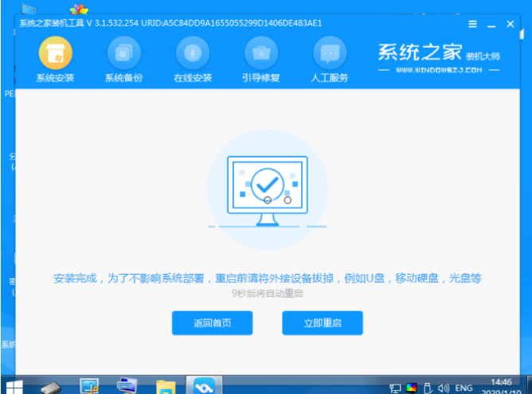Open the 在线安装 download icon
This screenshot has height=394, width=532.
pyautogui.click(x=193, y=53)
